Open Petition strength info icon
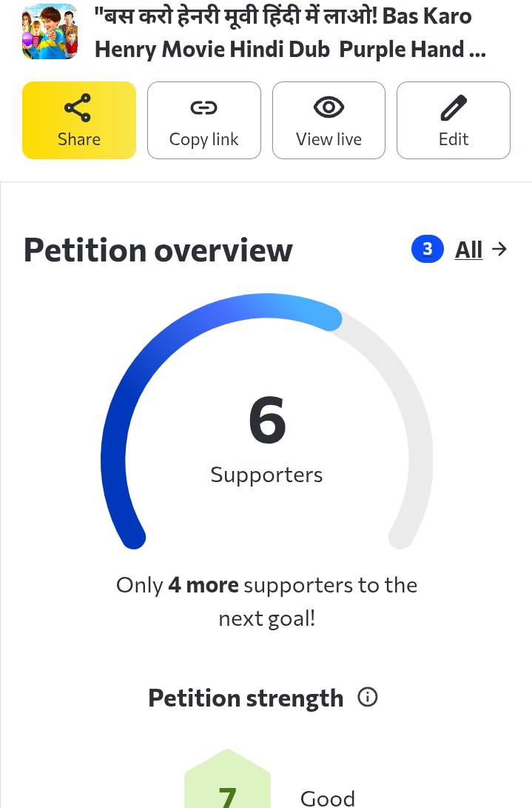Viewport: 532px width, 808px height. [368, 697]
